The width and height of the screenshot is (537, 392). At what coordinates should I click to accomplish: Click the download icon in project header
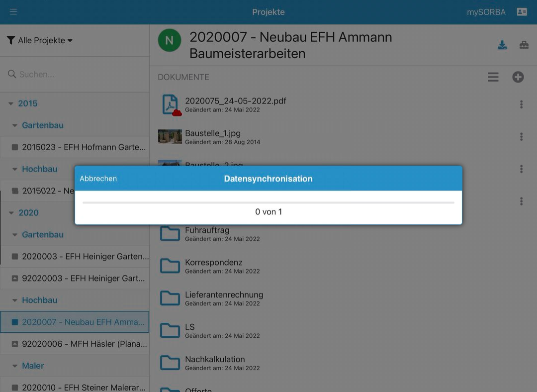tap(502, 45)
